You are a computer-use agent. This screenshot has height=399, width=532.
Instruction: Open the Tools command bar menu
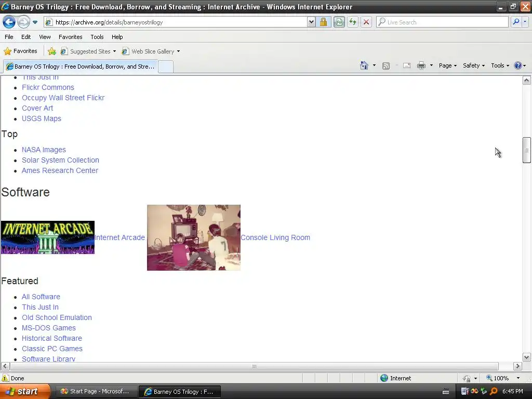(500, 65)
